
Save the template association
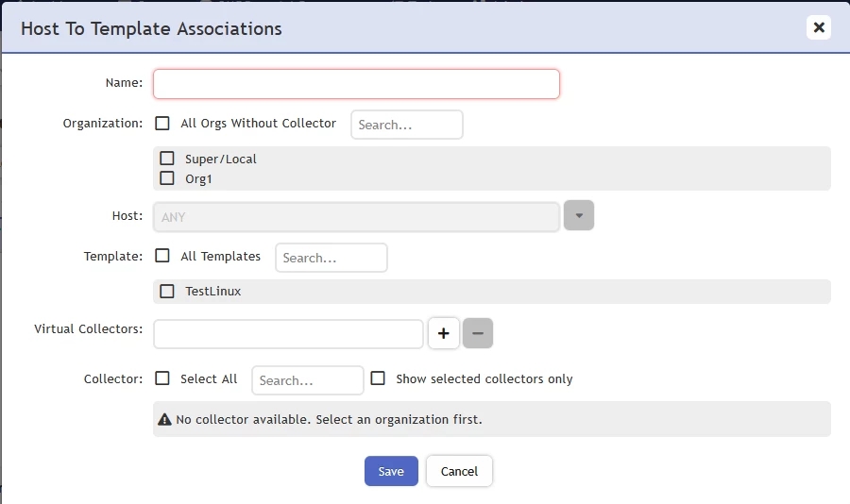tap(391, 471)
